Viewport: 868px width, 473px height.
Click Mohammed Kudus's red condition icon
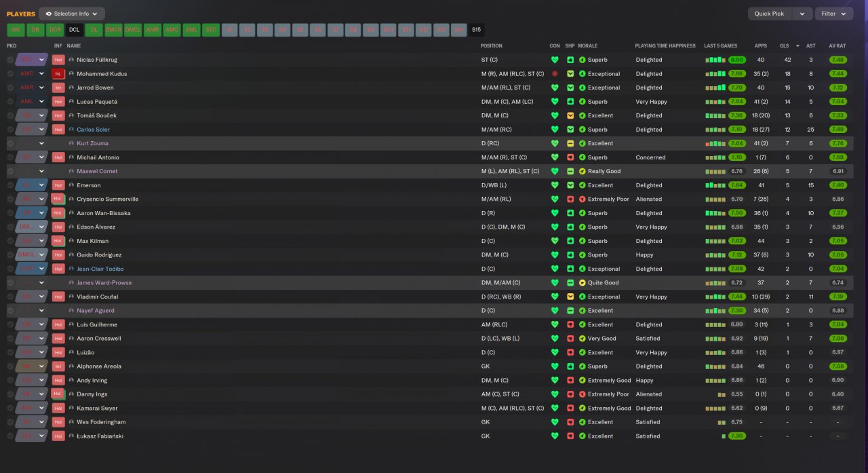coord(555,73)
